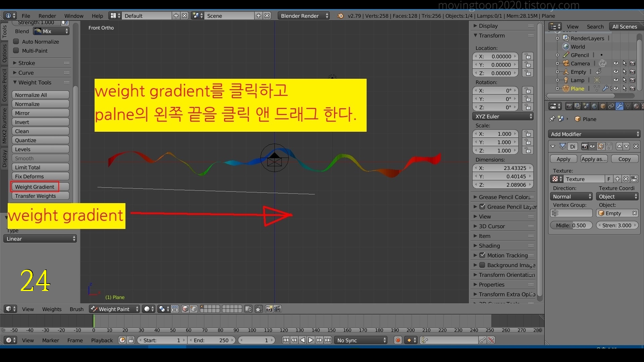Jump to first frame in timeline

(285, 340)
